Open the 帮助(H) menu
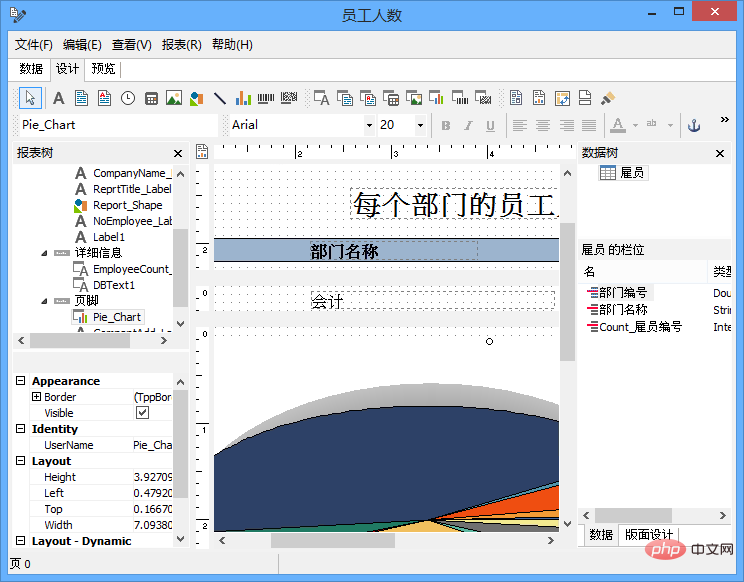Viewport: 744px width, 582px height. click(232, 45)
